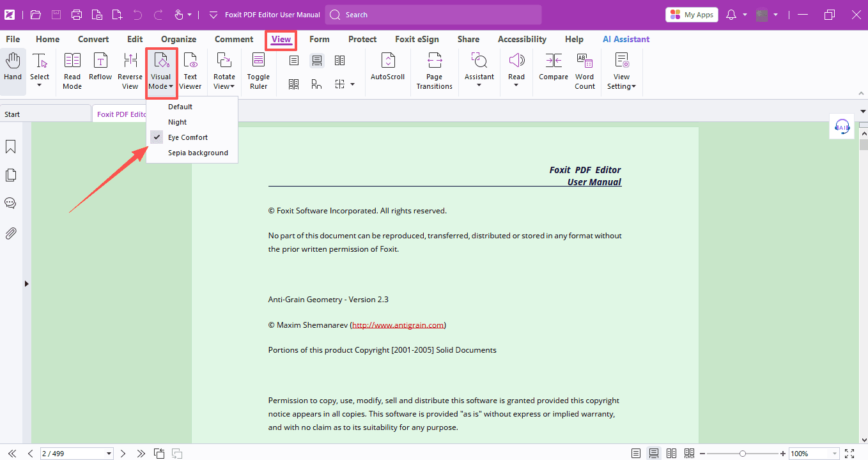Image resolution: width=868 pixels, height=460 pixels.
Task: Expand the split view dropdown arrow
Action: pyautogui.click(x=353, y=84)
